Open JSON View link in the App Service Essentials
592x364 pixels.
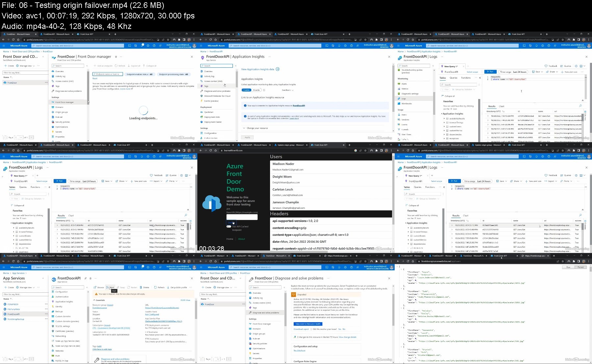point(185,300)
